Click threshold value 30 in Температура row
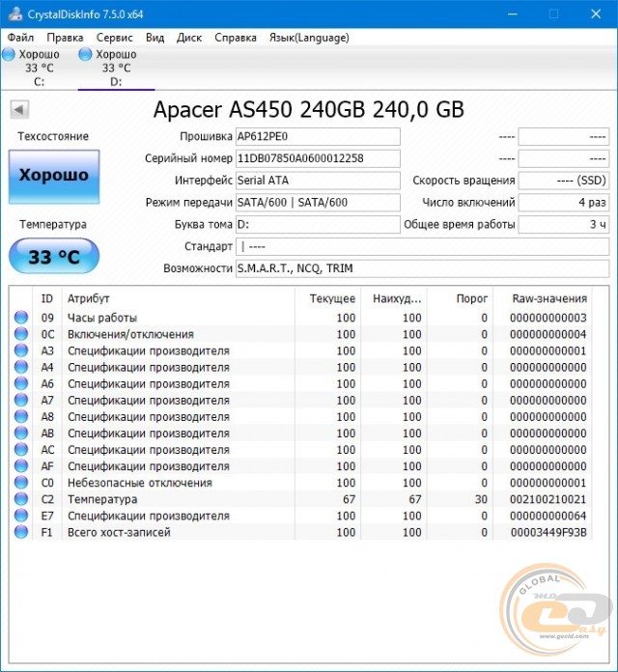Viewport: 618px width, 672px height. (x=481, y=499)
